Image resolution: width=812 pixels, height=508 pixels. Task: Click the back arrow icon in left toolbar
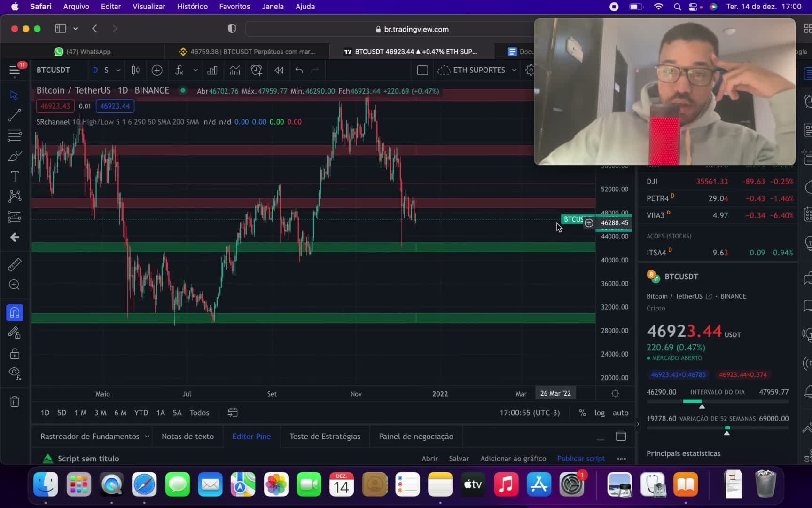coord(15,237)
